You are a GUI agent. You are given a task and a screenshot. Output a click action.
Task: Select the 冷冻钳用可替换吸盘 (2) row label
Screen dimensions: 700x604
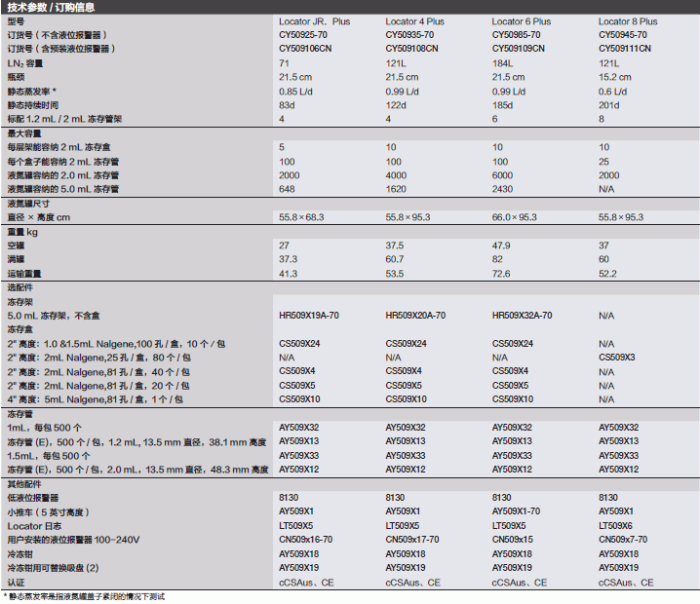pyautogui.click(x=53, y=568)
